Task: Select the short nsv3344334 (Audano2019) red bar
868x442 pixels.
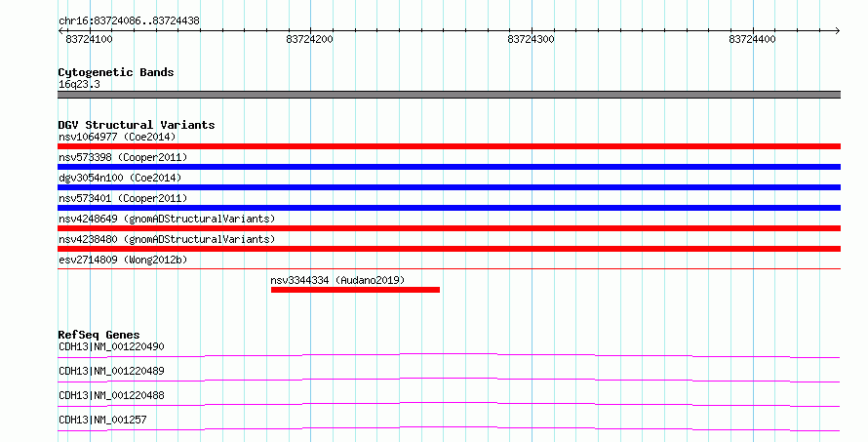Action: click(355, 290)
